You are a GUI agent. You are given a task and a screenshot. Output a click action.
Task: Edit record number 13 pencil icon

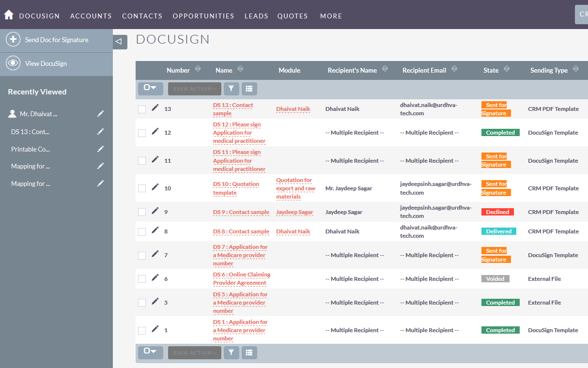155,108
